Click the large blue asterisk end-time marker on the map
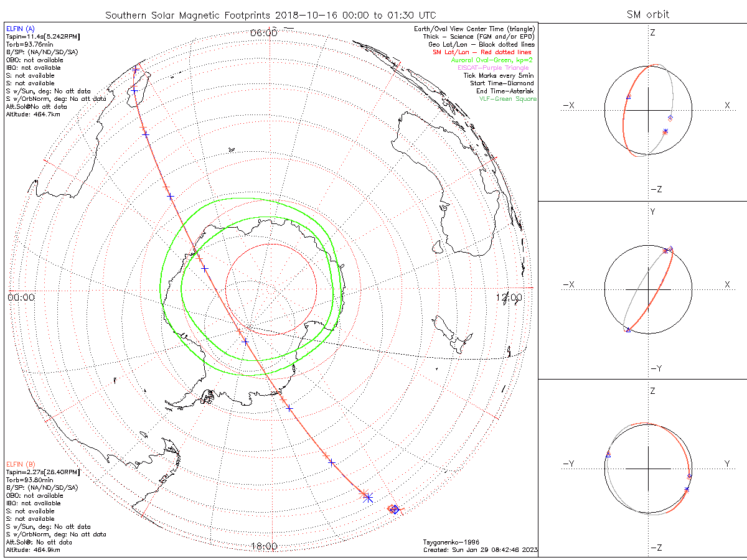 click(x=368, y=497)
